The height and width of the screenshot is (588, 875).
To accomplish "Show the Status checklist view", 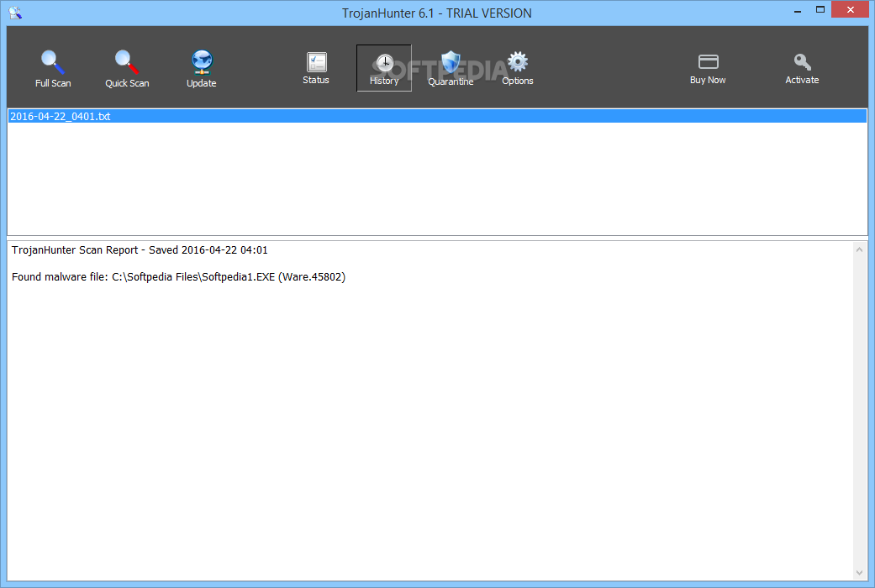I will [x=316, y=68].
